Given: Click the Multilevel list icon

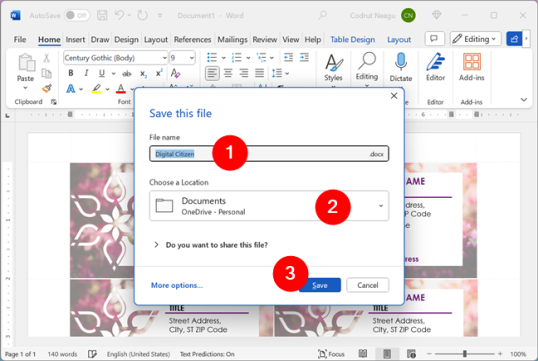Looking at the screenshot, I should pos(261,58).
